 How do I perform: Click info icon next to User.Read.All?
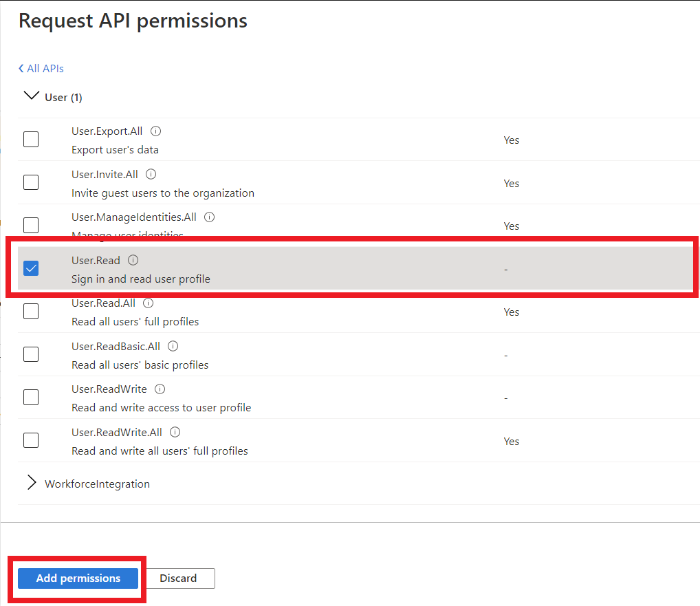click(x=149, y=303)
